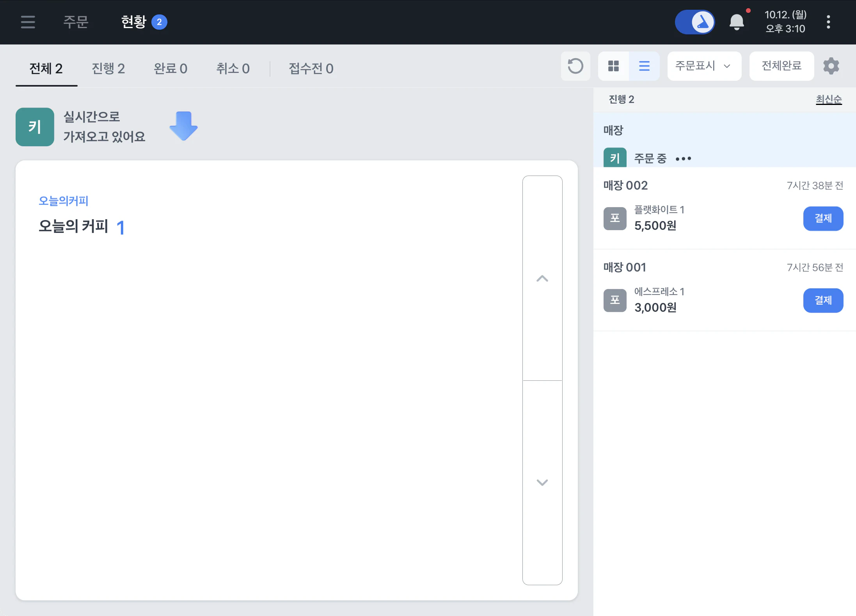Click the 오늘의커피 category label
Viewport: 856px width, 616px height.
[x=63, y=201]
